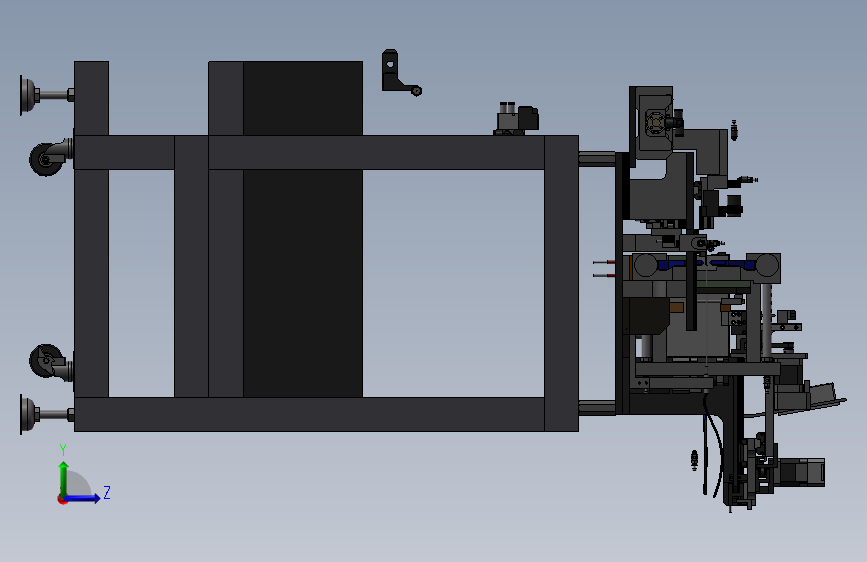
Task: Select the lower guide rod between frame and mechanism
Action: pyautogui.click(x=597, y=408)
